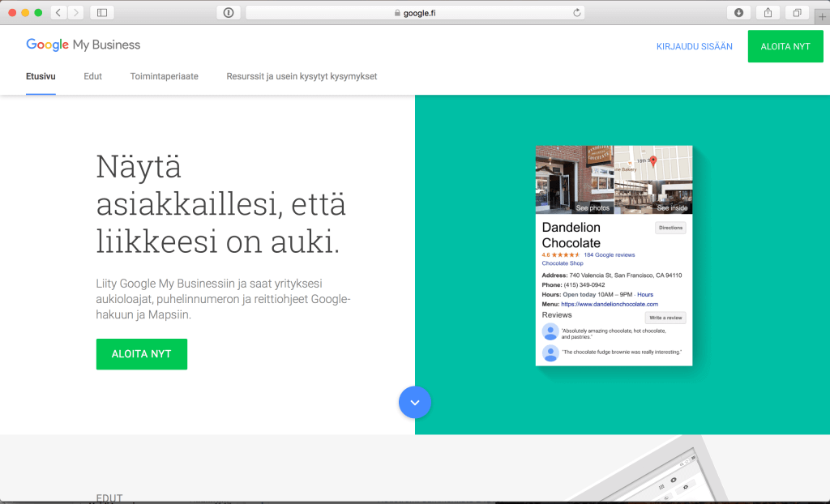Click the Google My Business logo

[83, 45]
